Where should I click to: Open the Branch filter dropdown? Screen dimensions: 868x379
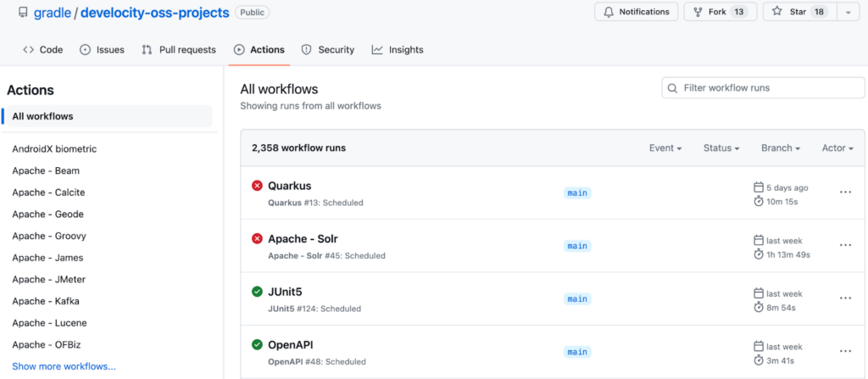(781, 148)
